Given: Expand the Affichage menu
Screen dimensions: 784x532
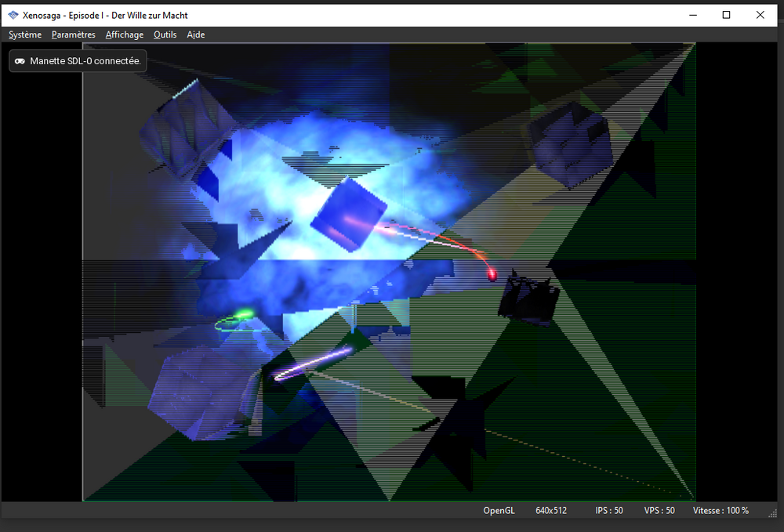Looking at the screenshot, I should point(125,34).
